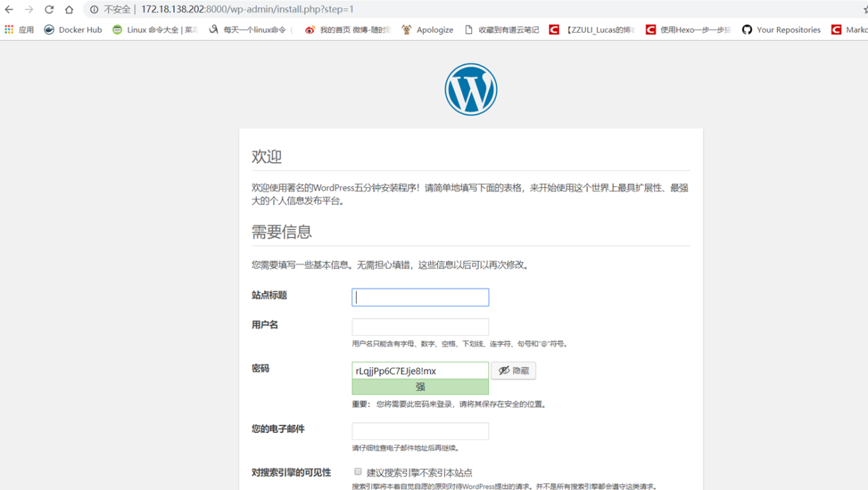The width and height of the screenshot is (868, 490).
Task: Click the 欢迎 heading
Action: pyautogui.click(x=267, y=157)
